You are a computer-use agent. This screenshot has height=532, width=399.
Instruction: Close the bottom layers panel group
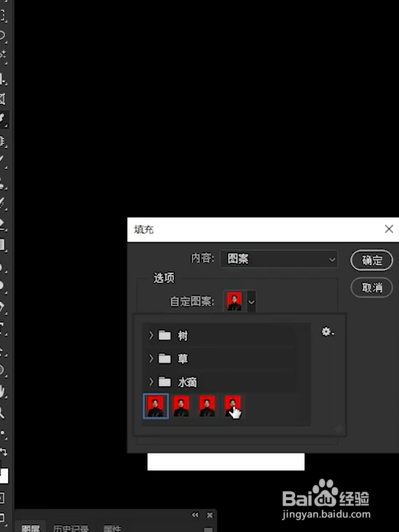(x=210, y=515)
